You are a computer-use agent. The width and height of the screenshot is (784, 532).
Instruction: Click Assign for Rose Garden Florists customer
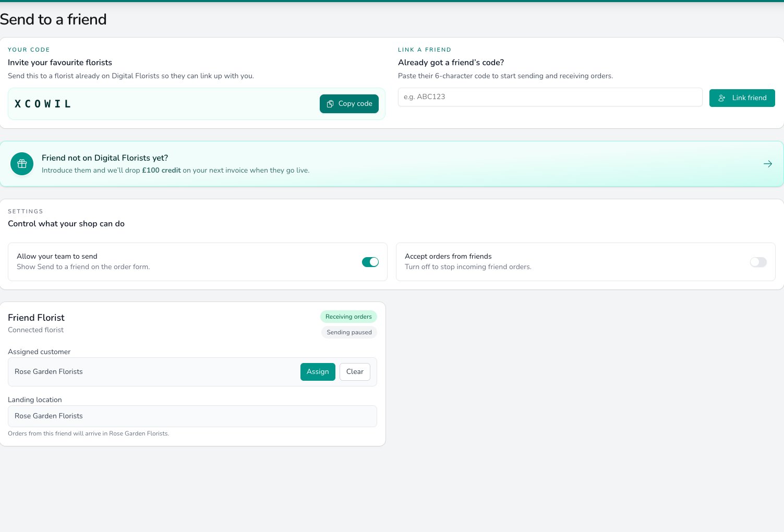318,372
